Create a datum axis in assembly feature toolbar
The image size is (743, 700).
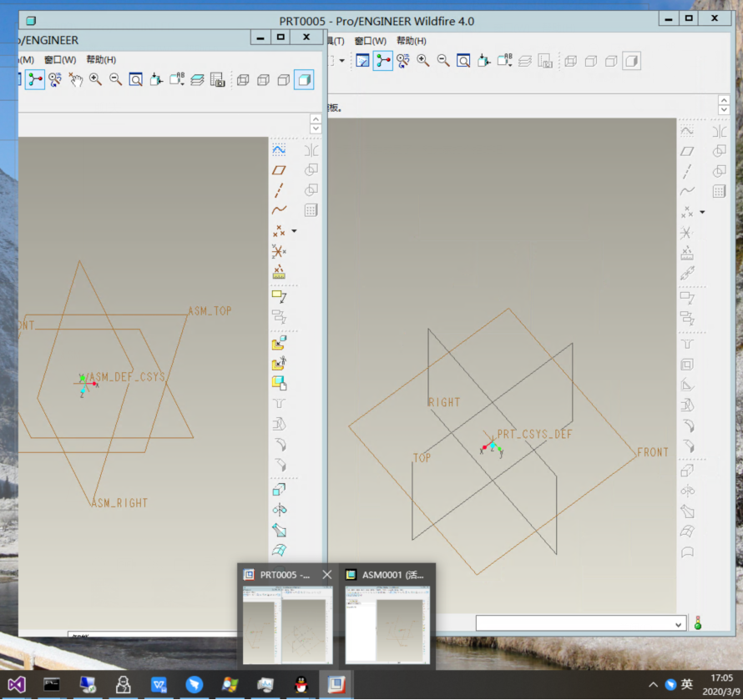tap(279, 190)
